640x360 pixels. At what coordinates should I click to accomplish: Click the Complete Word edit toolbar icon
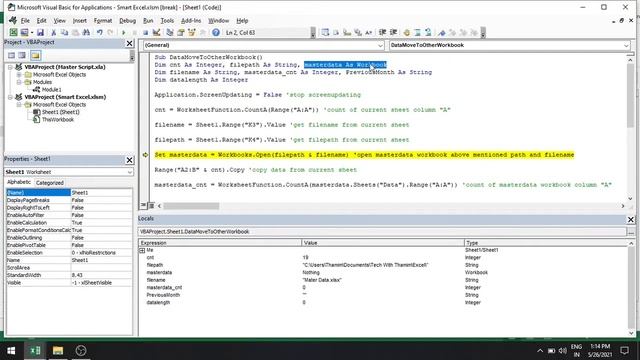pyautogui.click(x=369, y=32)
